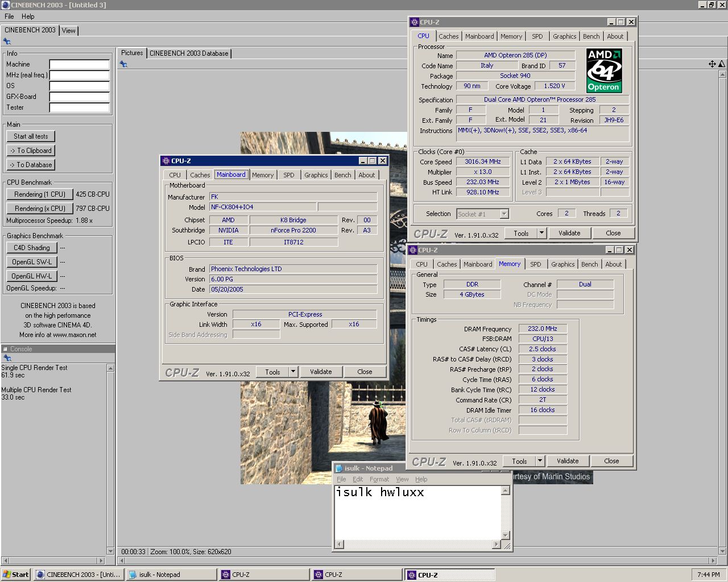The height and width of the screenshot is (582, 728).
Task: Run Rendering (x CPU) benchmark
Action: point(40,209)
